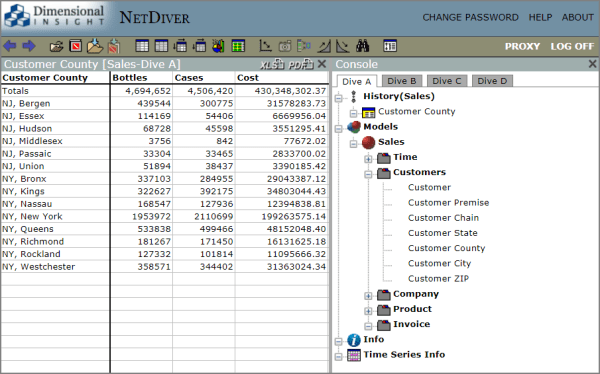Select Customer County under History(Sales)

pyautogui.click(x=417, y=112)
